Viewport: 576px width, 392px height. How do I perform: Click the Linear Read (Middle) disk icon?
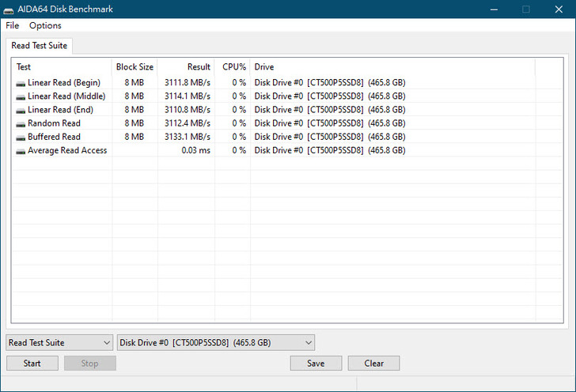(21, 96)
